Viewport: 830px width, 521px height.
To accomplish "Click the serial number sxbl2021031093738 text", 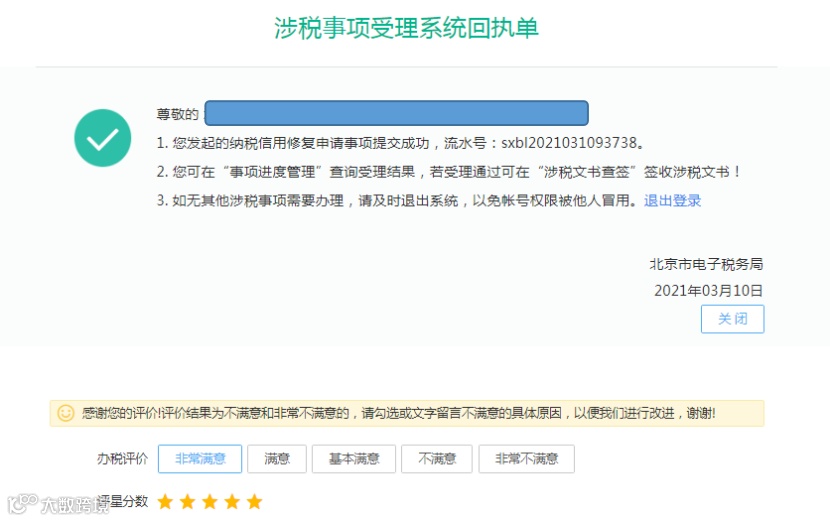I will [x=569, y=143].
